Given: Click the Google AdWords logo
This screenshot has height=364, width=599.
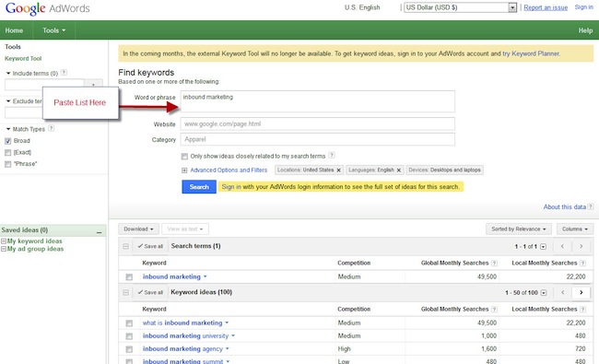Looking at the screenshot, I should pyautogui.click(x=47, y=8).
